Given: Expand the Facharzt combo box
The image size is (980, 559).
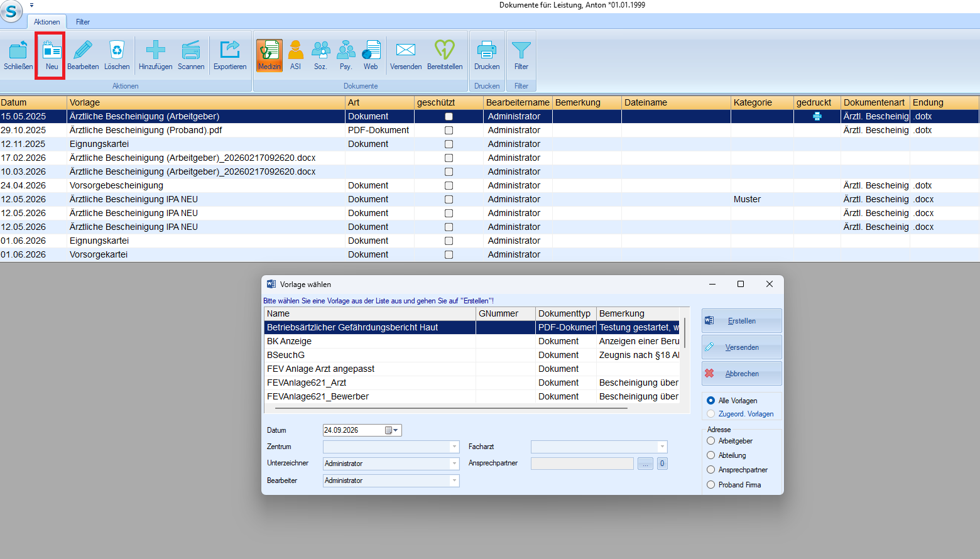Looking at the screenshot, I should (x=661, y=447).
